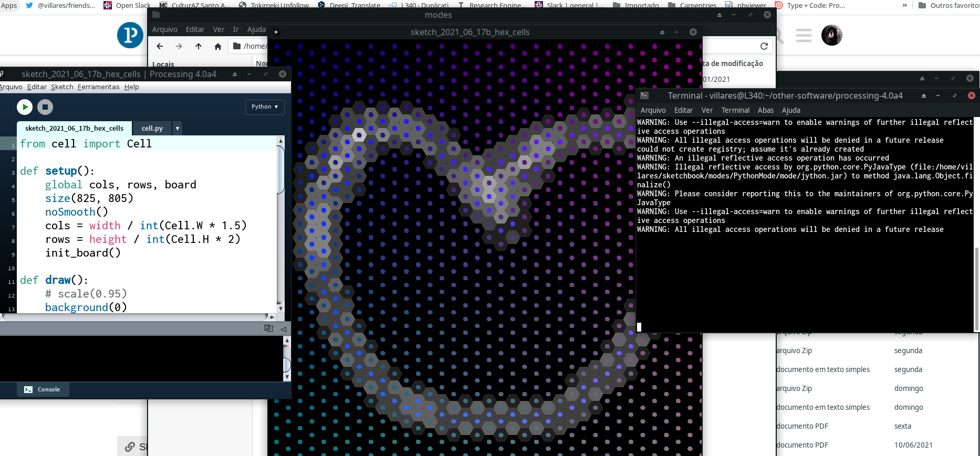
Task: Open the Python mode dropdown
Action: (x=264, y=107)
